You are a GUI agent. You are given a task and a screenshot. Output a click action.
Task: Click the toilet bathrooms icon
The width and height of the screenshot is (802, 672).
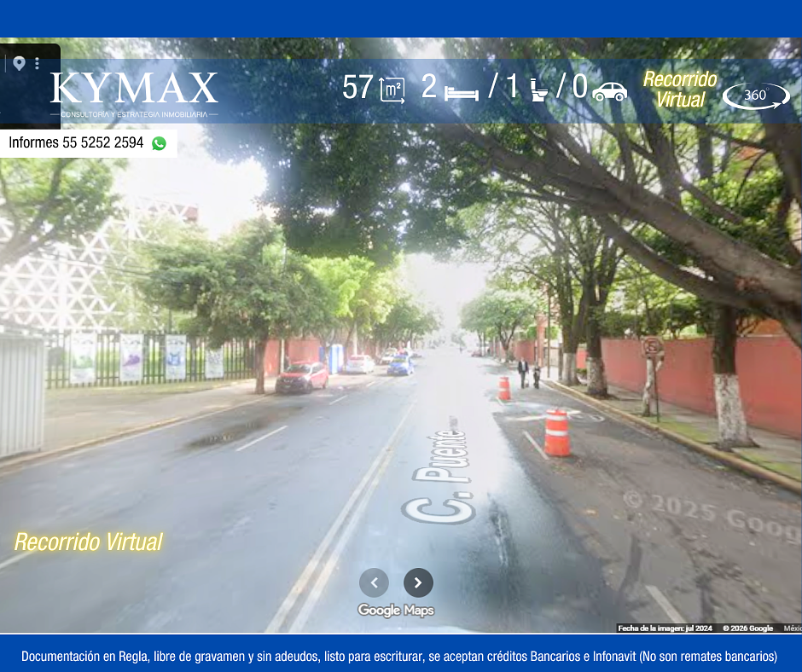click(538, 90)
